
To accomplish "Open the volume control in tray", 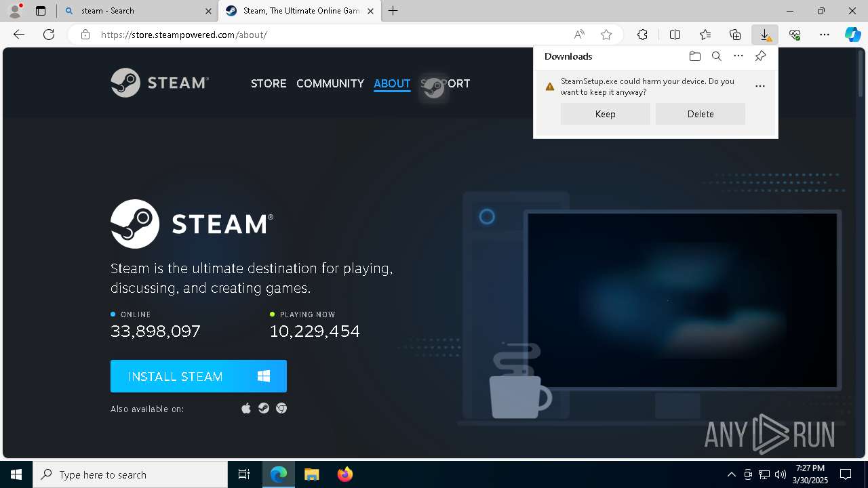I will coord(780,474).
